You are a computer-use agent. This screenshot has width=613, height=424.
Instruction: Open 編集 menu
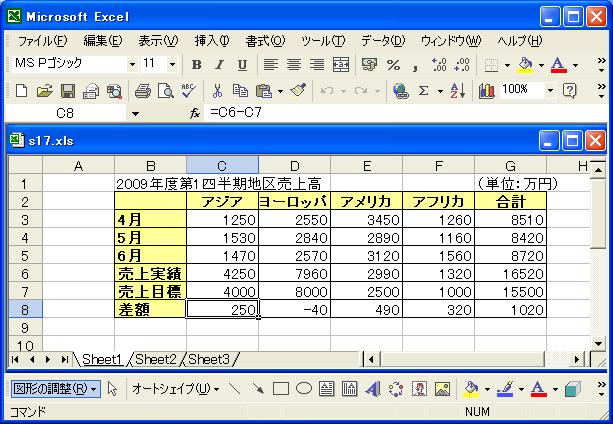tap(103, 41)
